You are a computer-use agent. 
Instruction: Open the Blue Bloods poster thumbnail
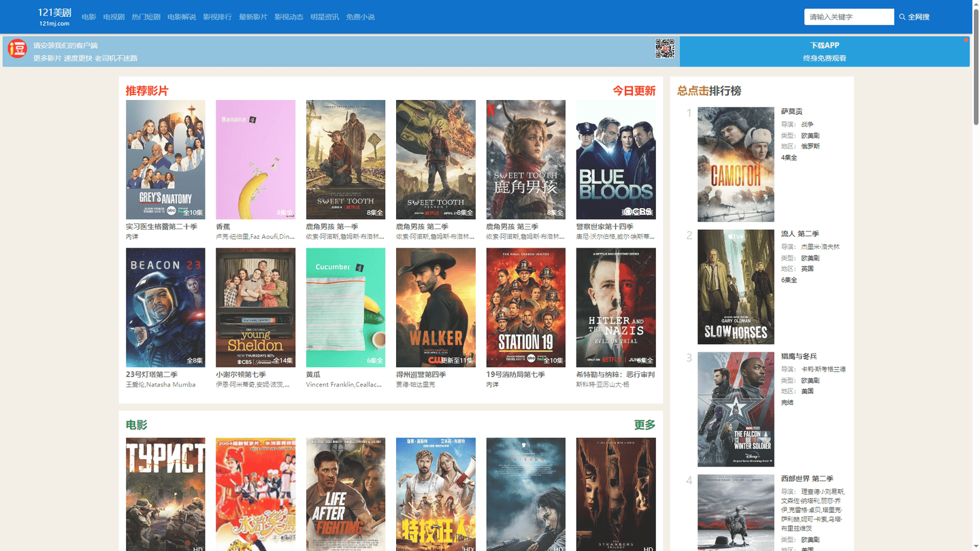click(616, 160)
